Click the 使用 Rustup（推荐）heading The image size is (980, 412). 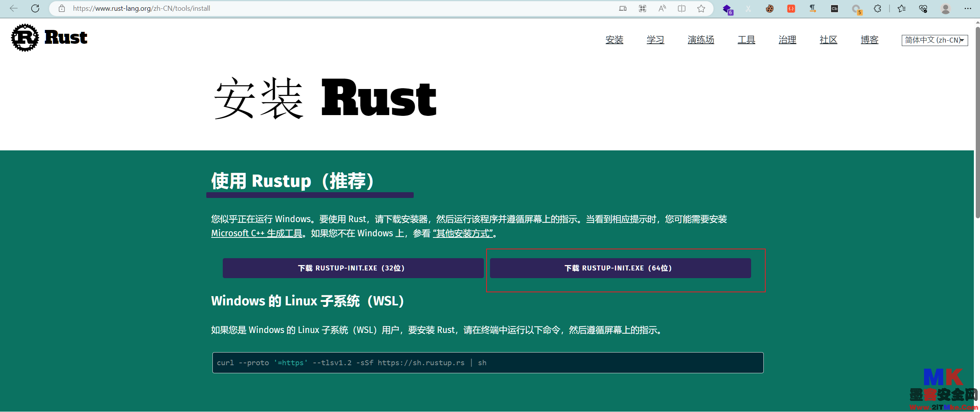[293, 181]
